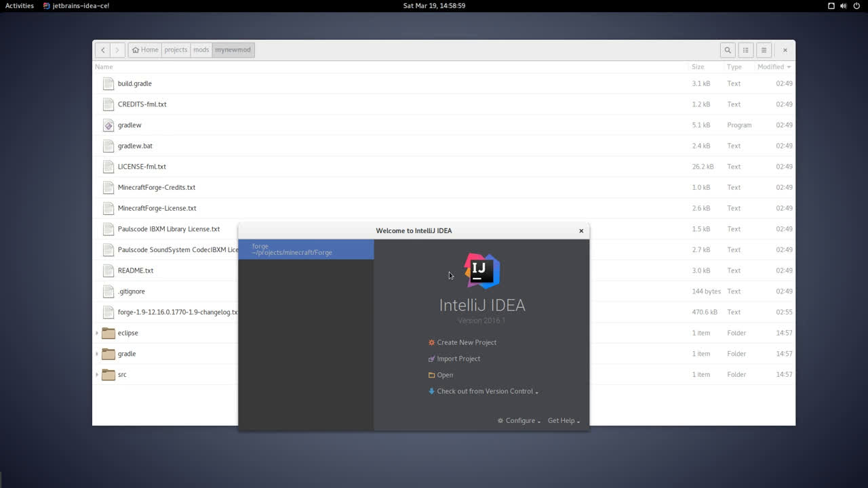Viewport: 868px width, 488px height.
Task: Open recent project forge
Action: (x=306, y=249)
